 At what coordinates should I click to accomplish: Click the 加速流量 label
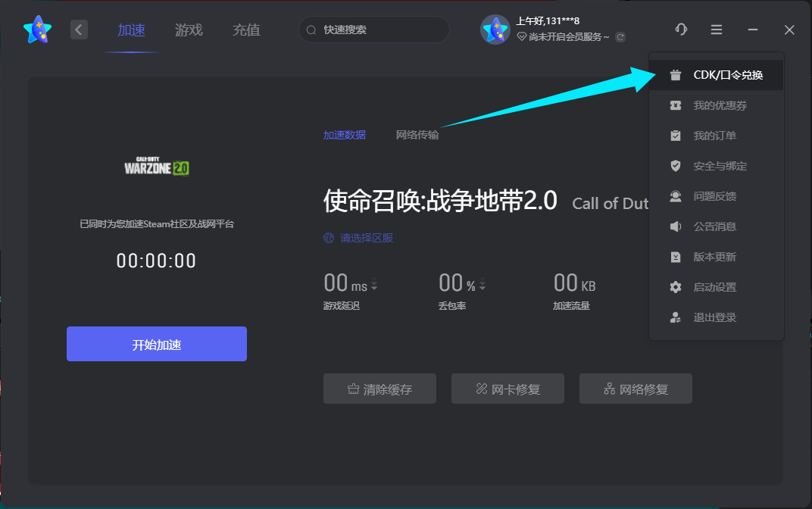571,306
